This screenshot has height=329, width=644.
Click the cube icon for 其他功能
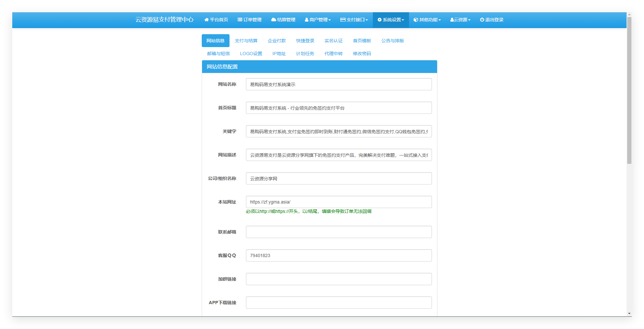(x=416, y=20)
